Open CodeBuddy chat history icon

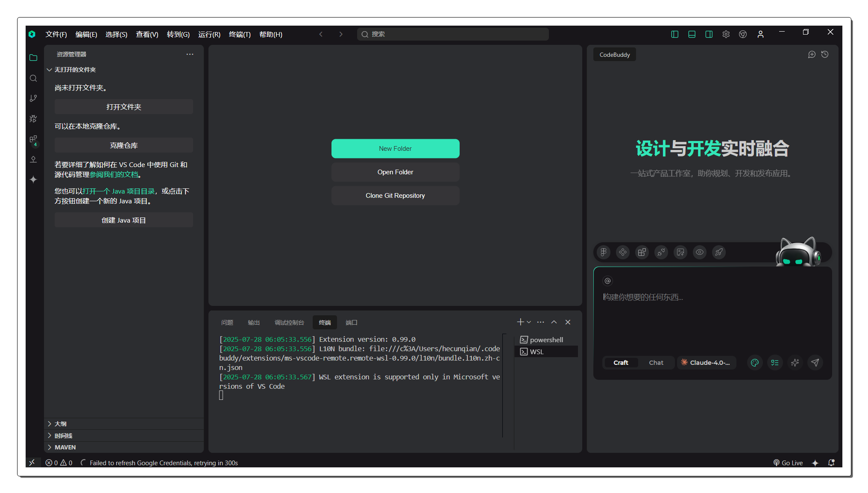pyautogui.click(x=825, y=54)
